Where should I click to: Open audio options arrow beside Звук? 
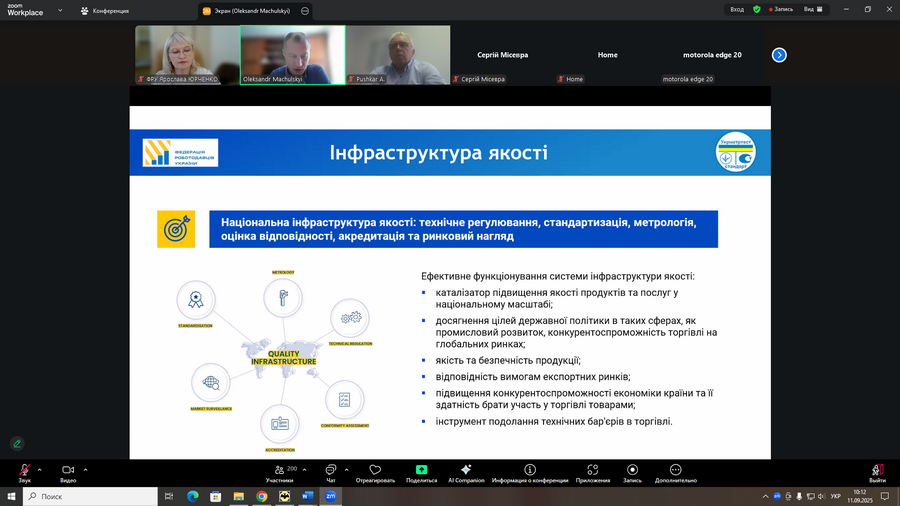click(x=40, y=470)
